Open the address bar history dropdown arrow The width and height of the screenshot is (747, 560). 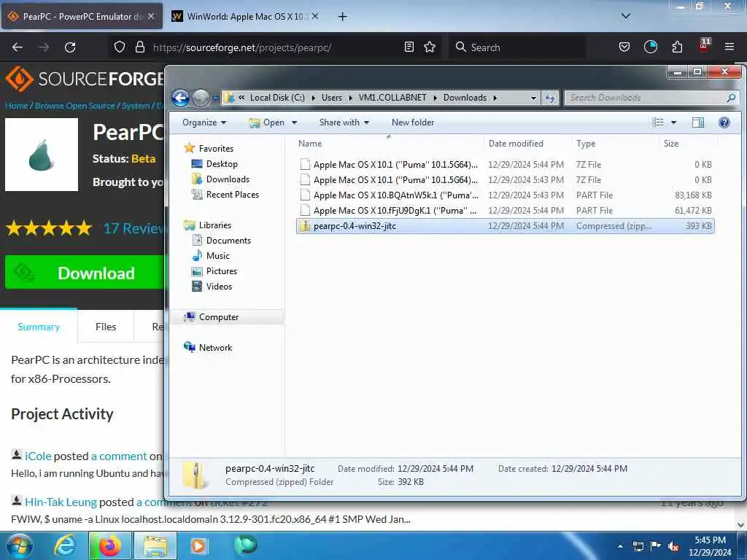click(x=533, y=98)
